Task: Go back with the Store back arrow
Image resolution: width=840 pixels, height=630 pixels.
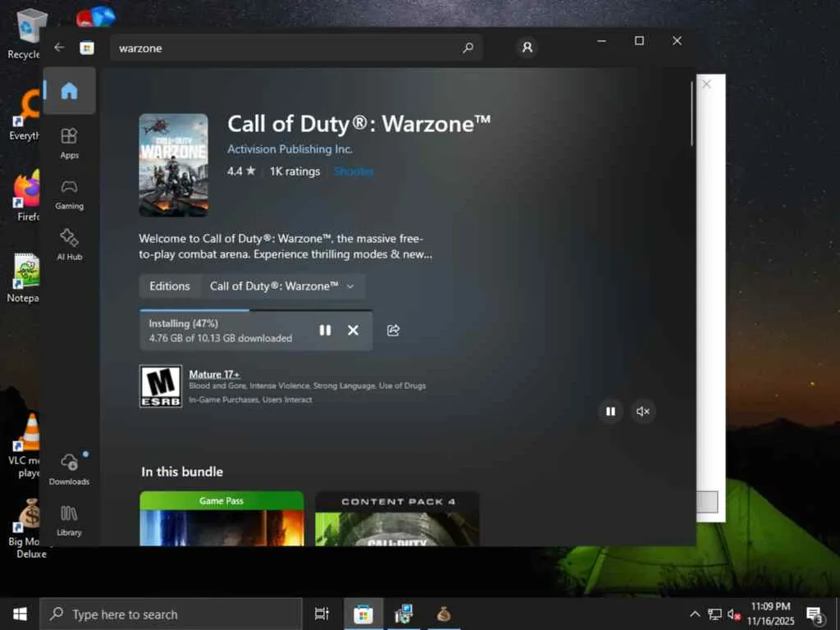Action: coord(59,48)
